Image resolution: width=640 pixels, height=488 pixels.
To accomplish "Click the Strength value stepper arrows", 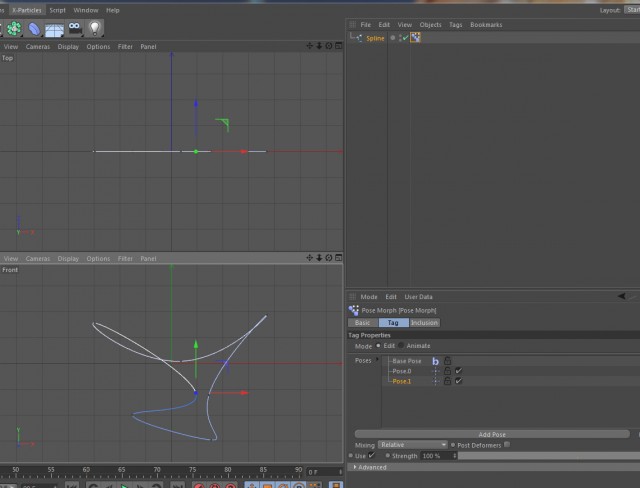I will click(454, 456).
